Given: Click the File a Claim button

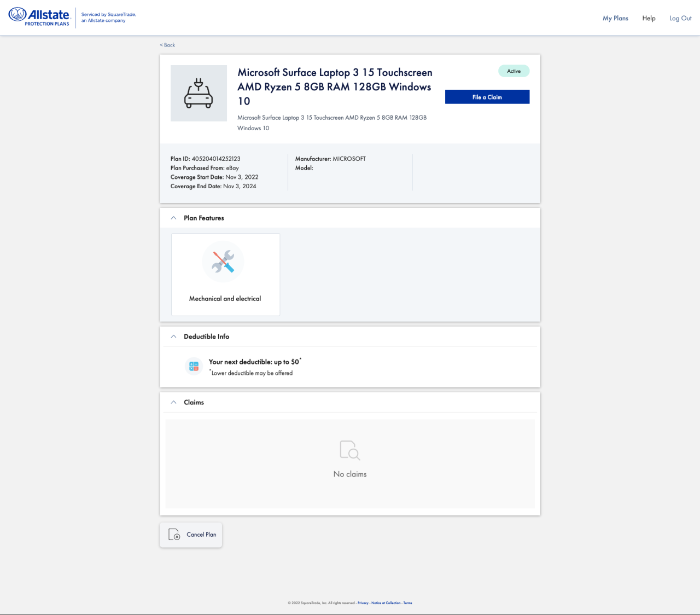Looking at the screenshot, I should pos(487,97).
